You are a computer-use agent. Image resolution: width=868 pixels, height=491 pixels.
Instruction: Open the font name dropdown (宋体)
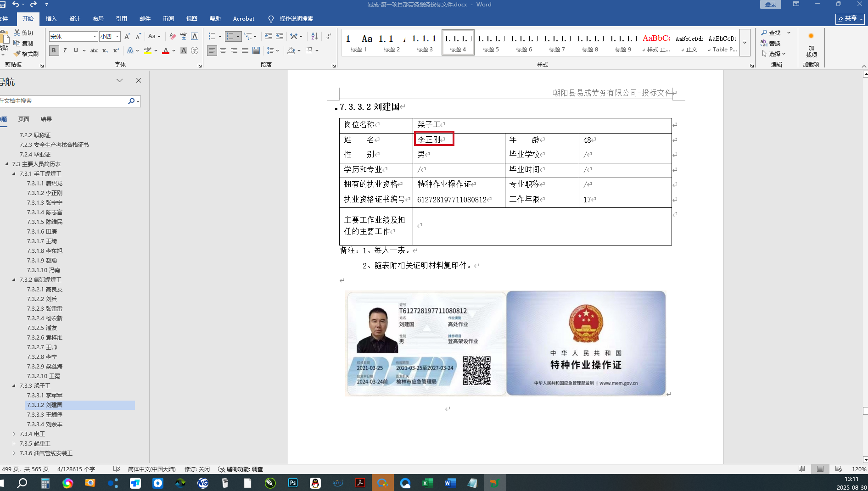pyautogui.click(x=95, y=36)
